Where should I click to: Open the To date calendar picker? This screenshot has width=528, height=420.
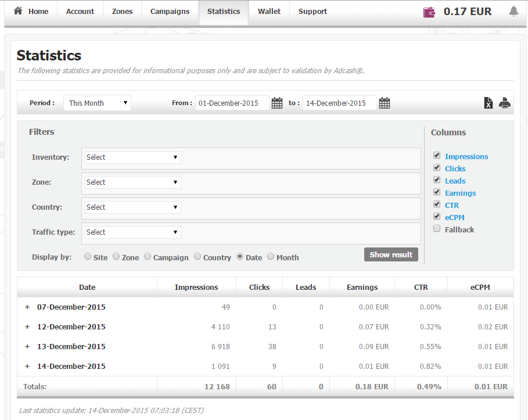click(x=385, y=103)
